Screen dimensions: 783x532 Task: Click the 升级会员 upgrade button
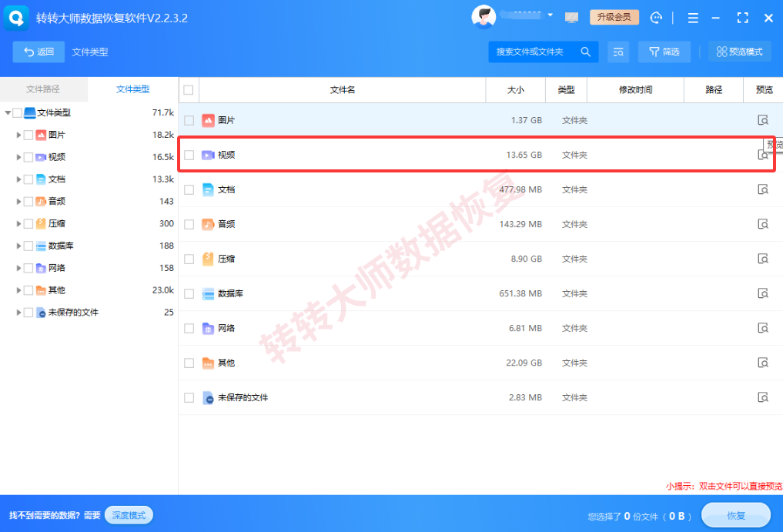pos(614,17)
